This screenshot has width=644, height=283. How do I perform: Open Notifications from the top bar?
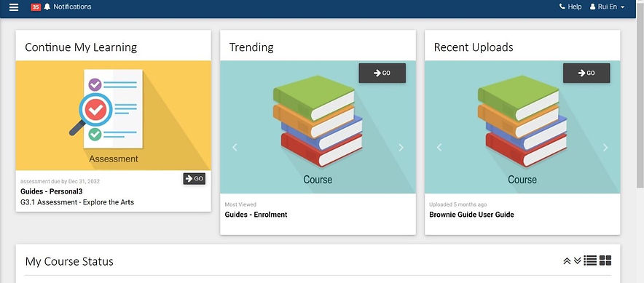point(72,7)
